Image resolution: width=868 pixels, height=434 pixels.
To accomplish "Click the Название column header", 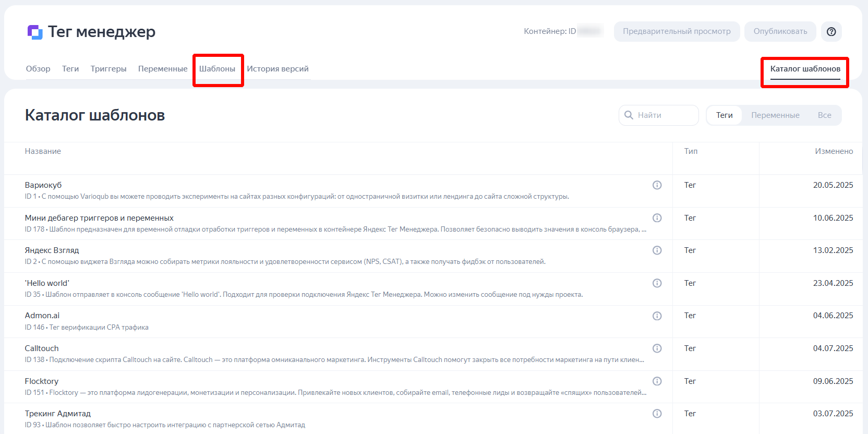I will pyautogui.click(x=43, y=151).
